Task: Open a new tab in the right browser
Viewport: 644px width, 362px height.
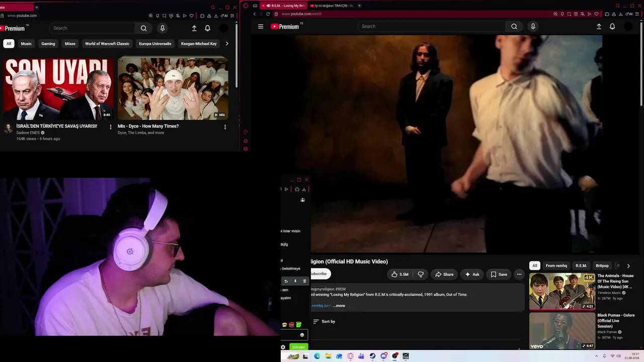Action: 359,6
